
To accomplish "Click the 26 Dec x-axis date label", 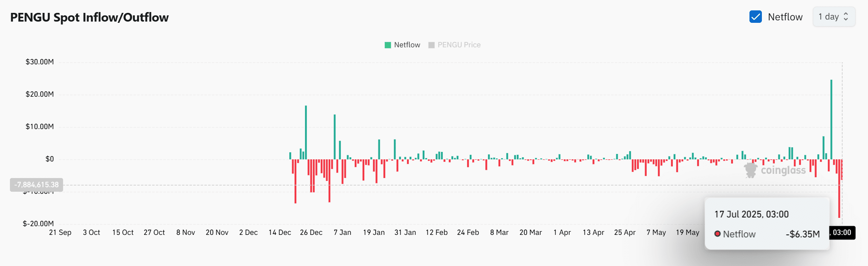I will point(311,232).
